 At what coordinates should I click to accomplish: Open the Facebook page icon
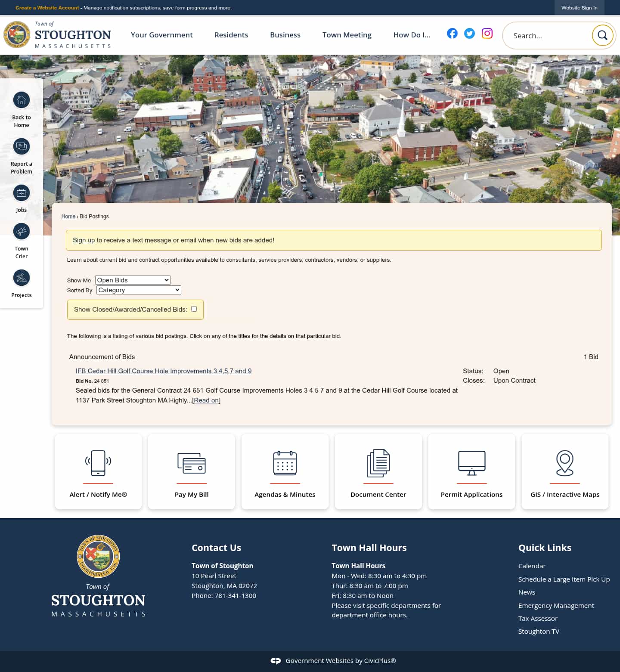pyautogui.click(x=452, y=33)
